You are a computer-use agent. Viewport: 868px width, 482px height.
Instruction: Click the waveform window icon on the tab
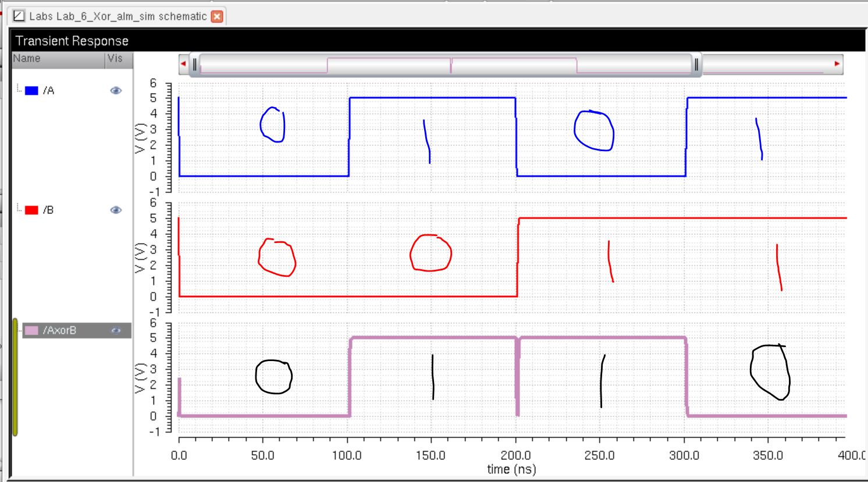click(x=19, y=16)
